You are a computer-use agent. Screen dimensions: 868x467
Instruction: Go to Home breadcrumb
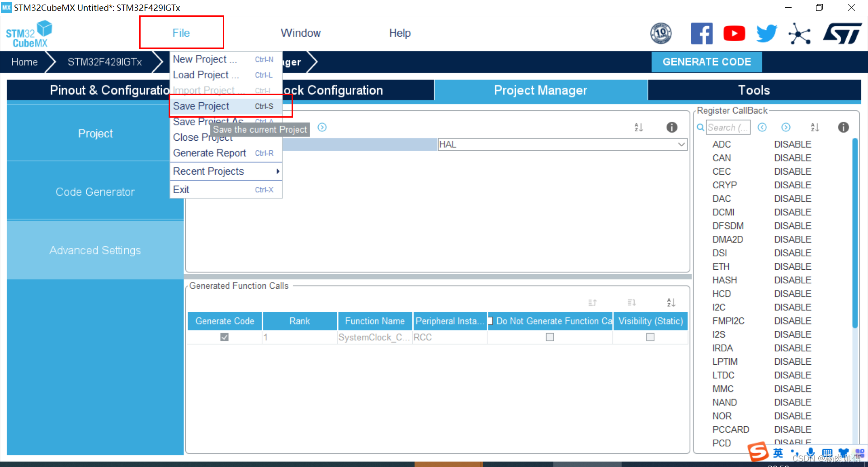(24, 62)
